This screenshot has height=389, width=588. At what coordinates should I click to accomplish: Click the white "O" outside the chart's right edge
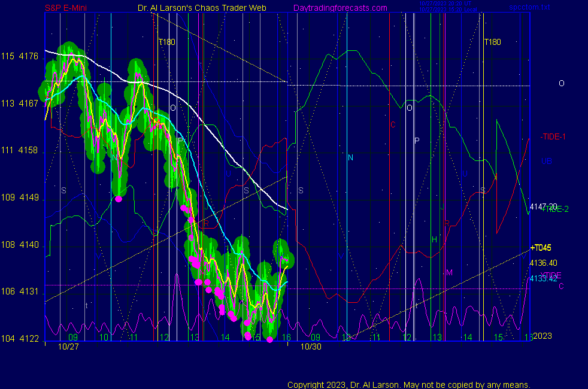click(x=562, y=83)
